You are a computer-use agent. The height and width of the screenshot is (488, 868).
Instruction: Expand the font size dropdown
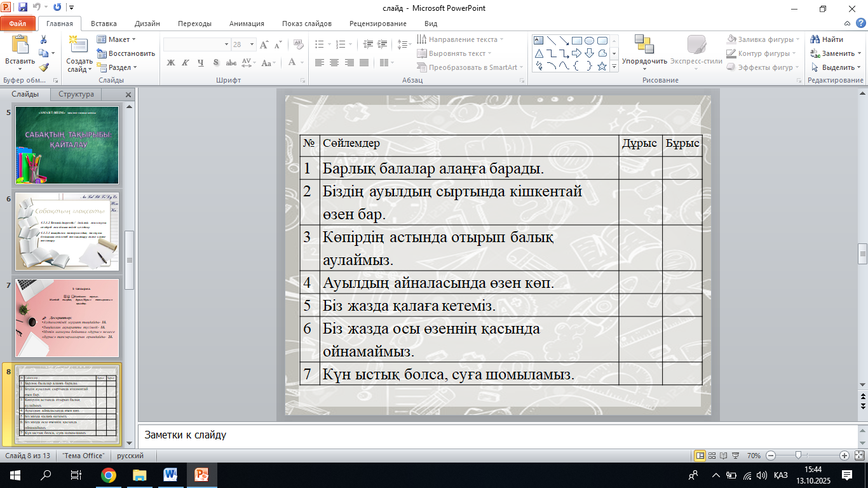pyautogui.click(x=253, y=44)
